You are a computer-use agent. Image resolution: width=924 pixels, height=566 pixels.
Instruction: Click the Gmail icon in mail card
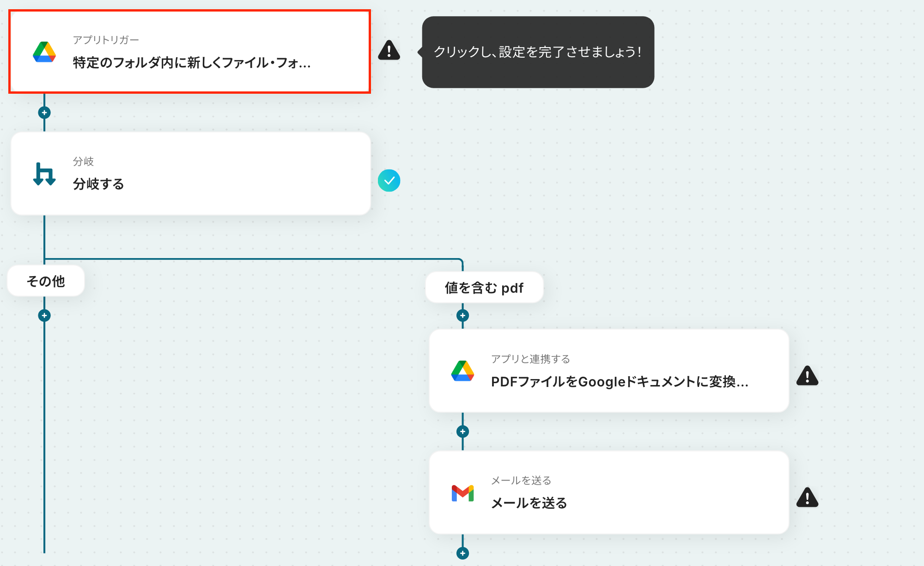point(462,493)
